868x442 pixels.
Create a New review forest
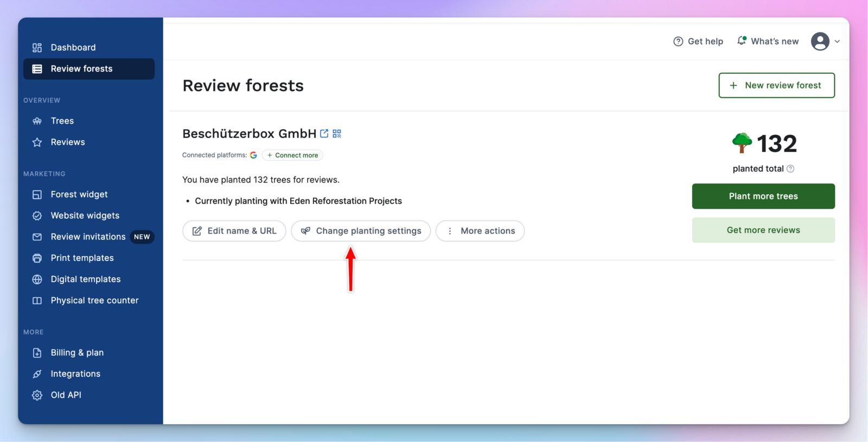[x=776, y=85]
